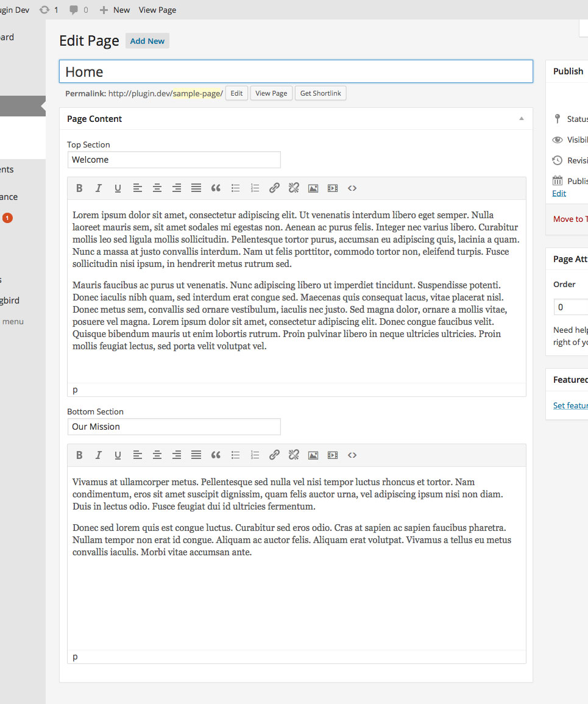Insert media in Bottom Section editor
The height and width of the screenshot is (704, 588).
click(x=333, y=456)
